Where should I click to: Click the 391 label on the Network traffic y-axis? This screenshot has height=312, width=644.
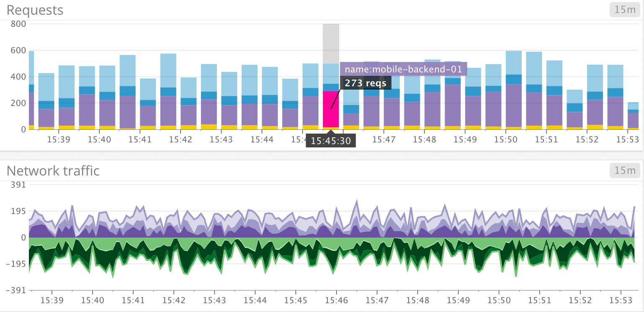[19, 185]
